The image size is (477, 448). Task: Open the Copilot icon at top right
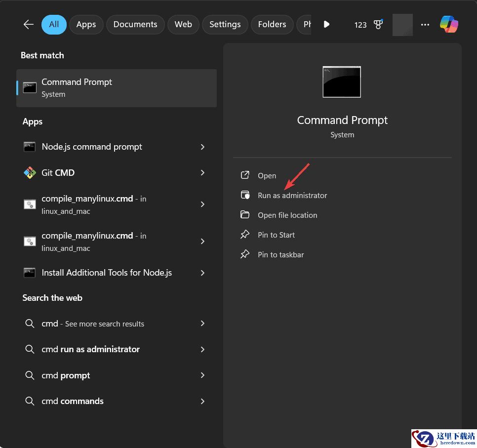click(449, 25)
